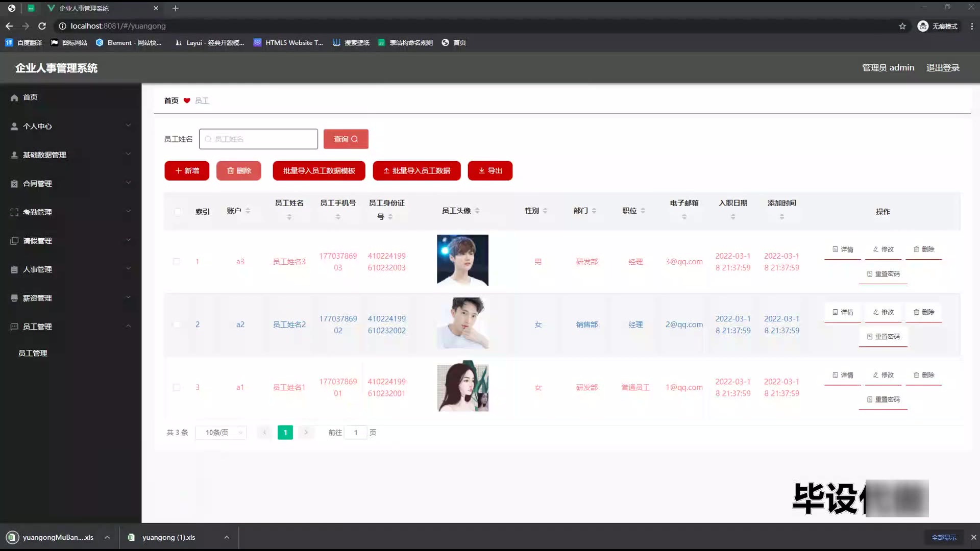This screenshot has width=980, height=551.
Task: Select pagination page 1 button
Action: click(x=285, y=433)
